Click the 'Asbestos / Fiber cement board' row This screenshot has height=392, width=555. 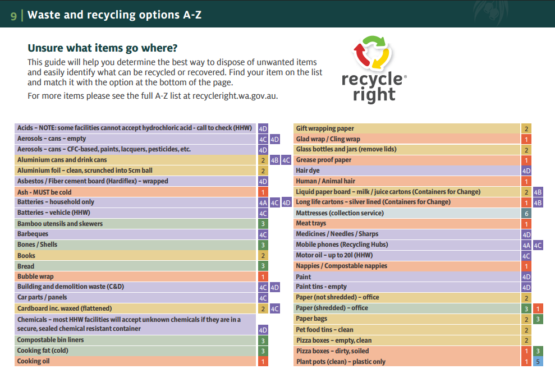pos(135,181)
